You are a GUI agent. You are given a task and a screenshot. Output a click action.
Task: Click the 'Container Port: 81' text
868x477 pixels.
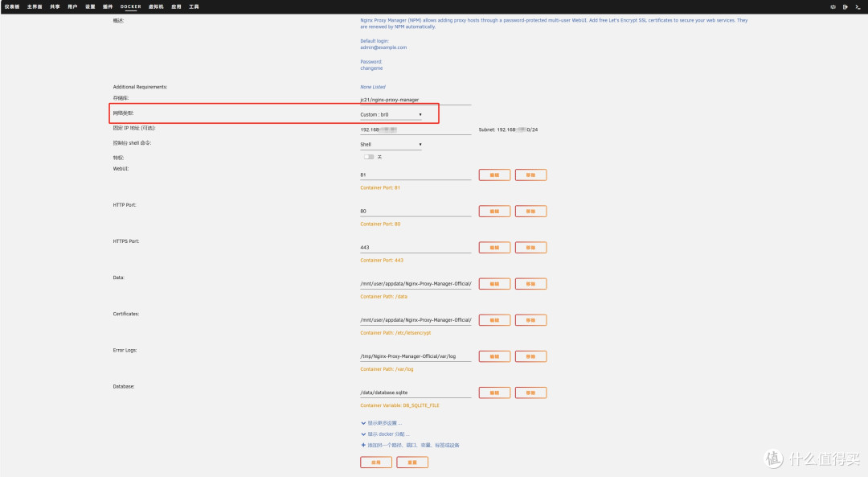pyautogui.click(x=380, y=187)
